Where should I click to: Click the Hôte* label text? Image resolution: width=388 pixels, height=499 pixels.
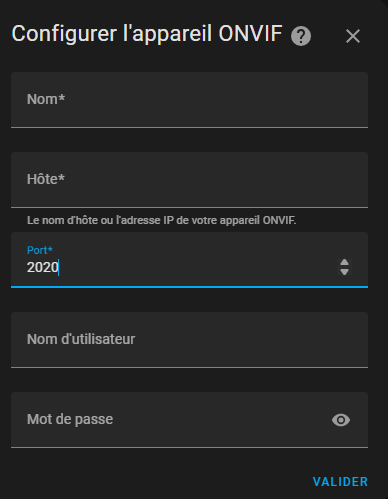pyautogui.click(x=46, y=179)
